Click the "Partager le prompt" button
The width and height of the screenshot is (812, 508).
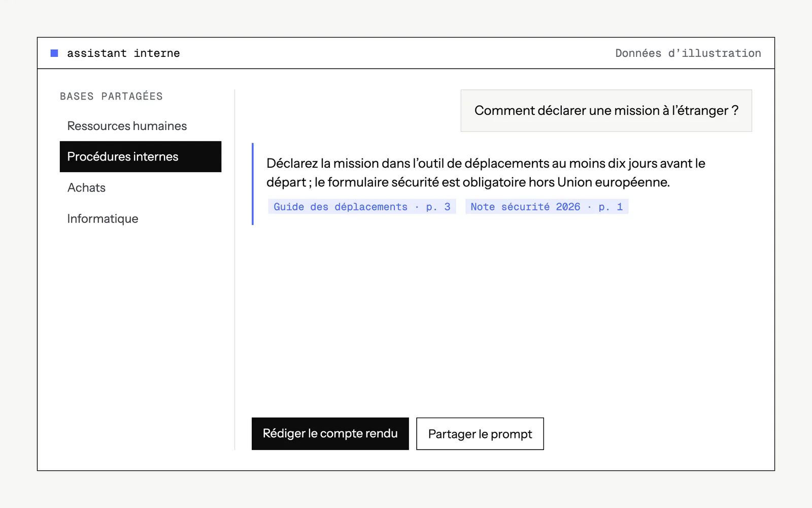[480, 434]
